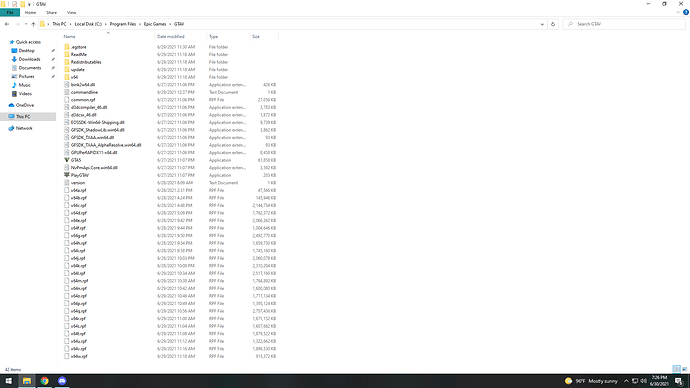Select the commandline text document icon
The width and height of the screenshot is (690, 388).
pyautogui.click(x=67, y=92)
